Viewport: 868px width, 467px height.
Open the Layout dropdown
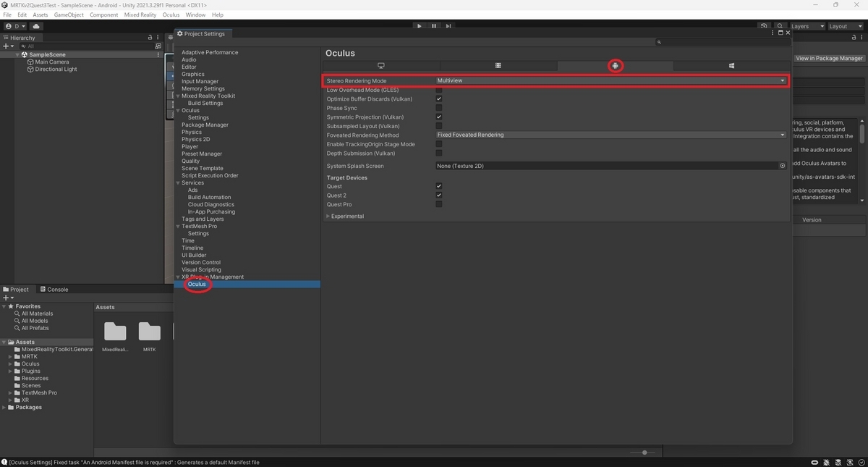coord(846,26)
